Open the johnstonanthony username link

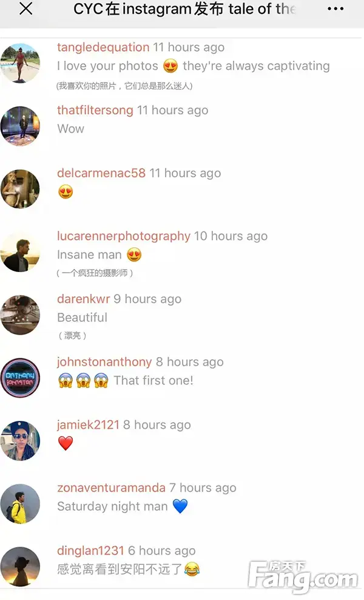point(104,362)
